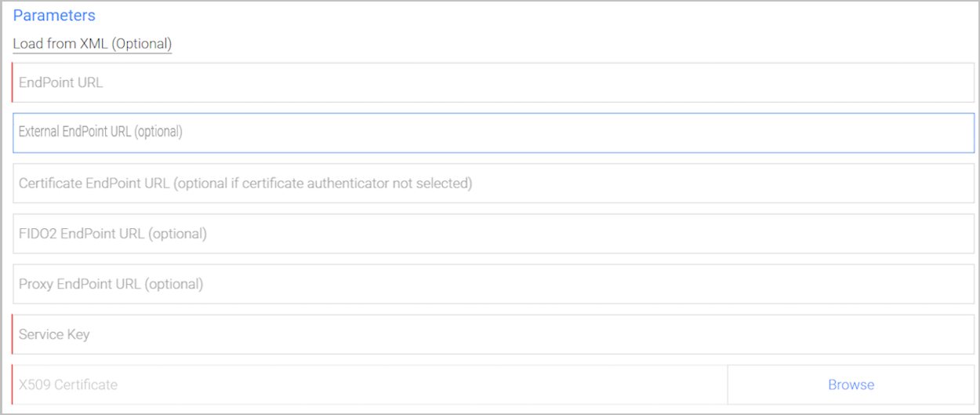Click the Parameters section heading

[54, 16]
